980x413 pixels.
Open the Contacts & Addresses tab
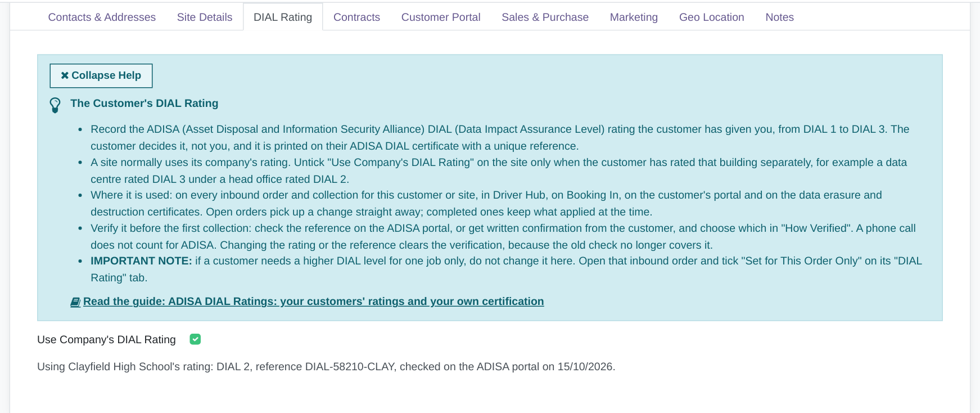102,17
